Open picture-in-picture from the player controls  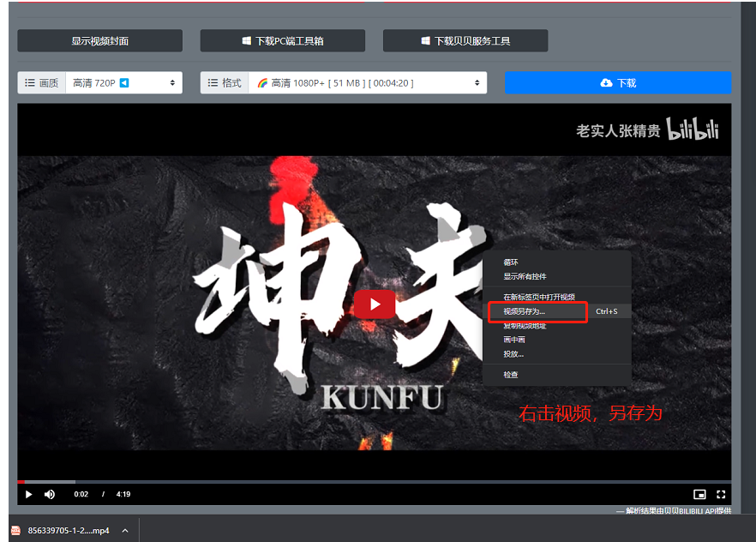click(x=699, y=494)
